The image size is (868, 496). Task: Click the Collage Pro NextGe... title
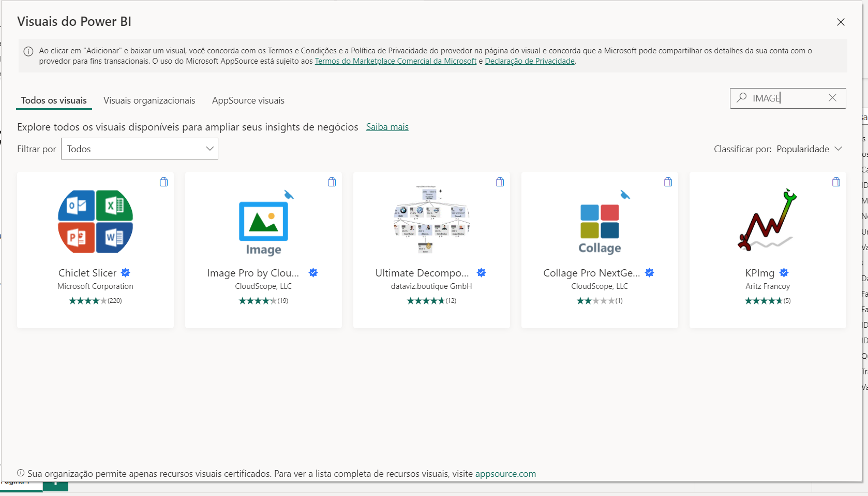[592, 273]
